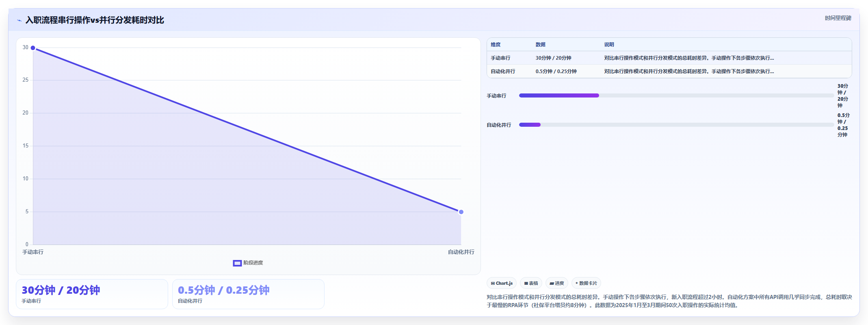Click the 维度 table column header
Viewport: 868px width, 325px height.
(x=496, y=45)
